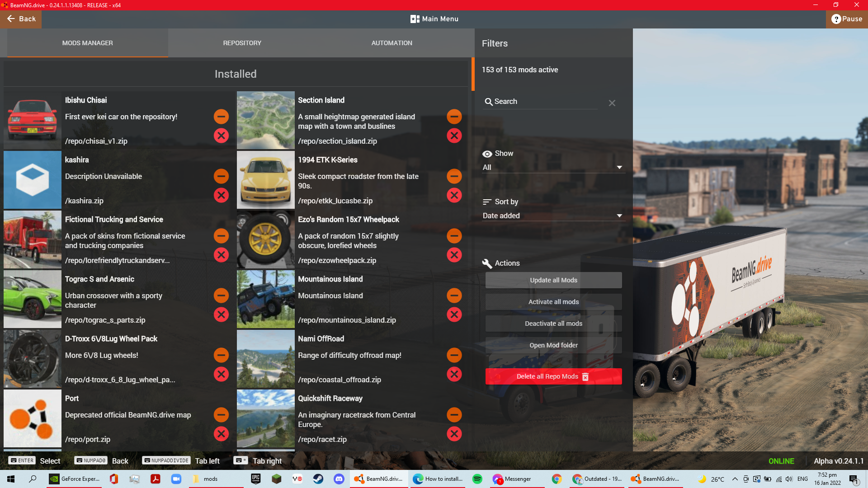The height and width of the screenshot is (488, 868).
Task: Open Windows Start menu
Action: [x=11, y=479]
